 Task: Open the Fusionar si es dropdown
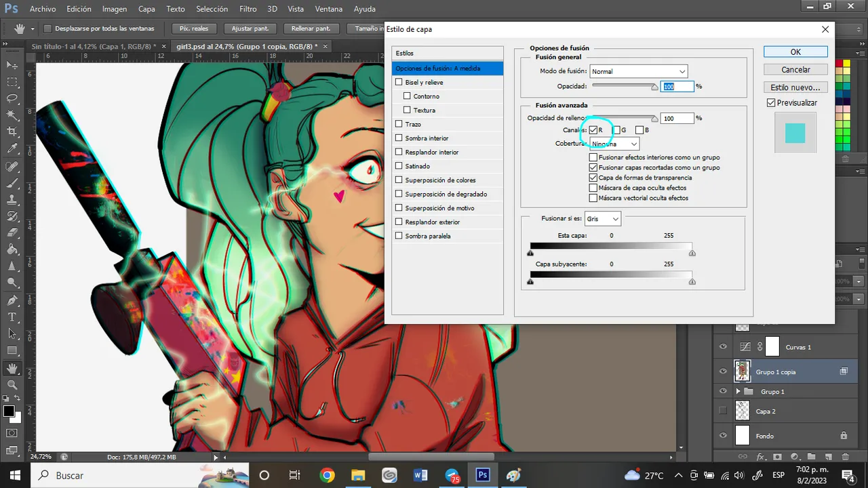click(603, 219)
